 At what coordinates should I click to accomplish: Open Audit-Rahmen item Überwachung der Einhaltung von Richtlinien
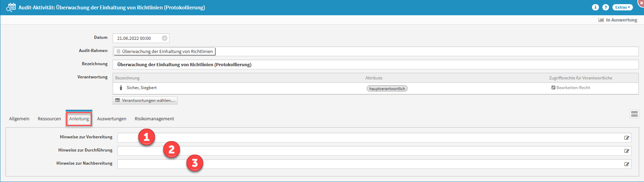coord(164,51)
